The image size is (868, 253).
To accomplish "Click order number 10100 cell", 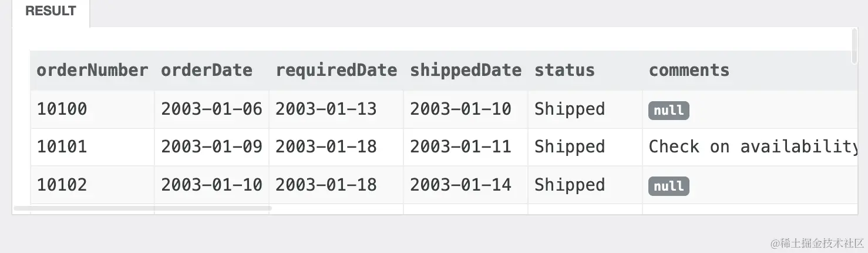I will (x=92, y=109).
